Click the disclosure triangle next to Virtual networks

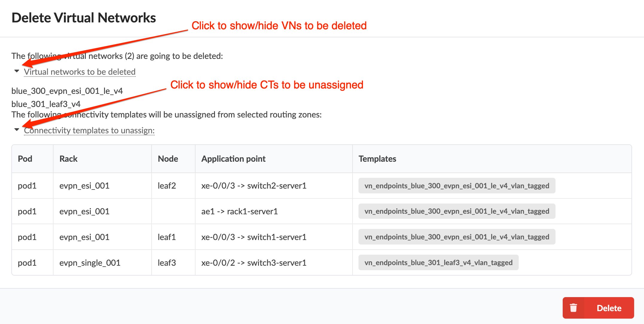point(17,71)
